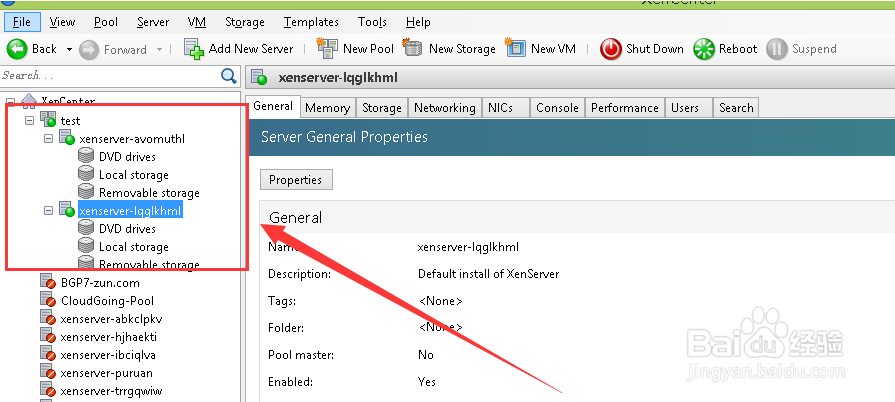This screenshot has height=402, width=895.
Task: Click the search magnifier icon
Action: click(x=229, y=76)
